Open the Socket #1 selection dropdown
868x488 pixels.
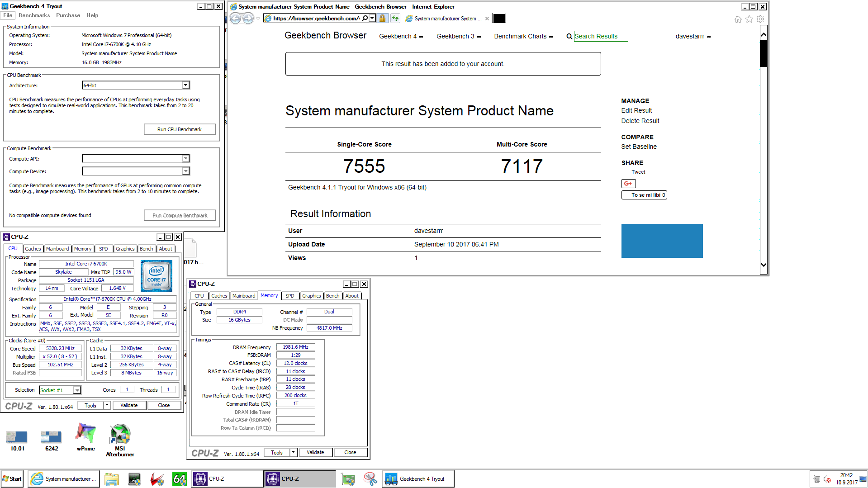[77, 390]
